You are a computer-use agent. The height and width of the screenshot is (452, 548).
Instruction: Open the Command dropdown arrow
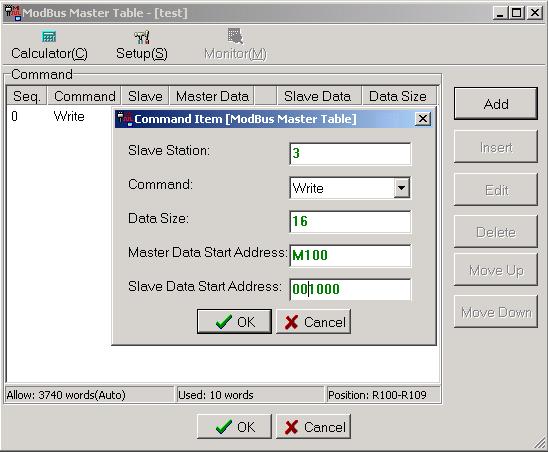pyautogui.click(x=402, y=188)
